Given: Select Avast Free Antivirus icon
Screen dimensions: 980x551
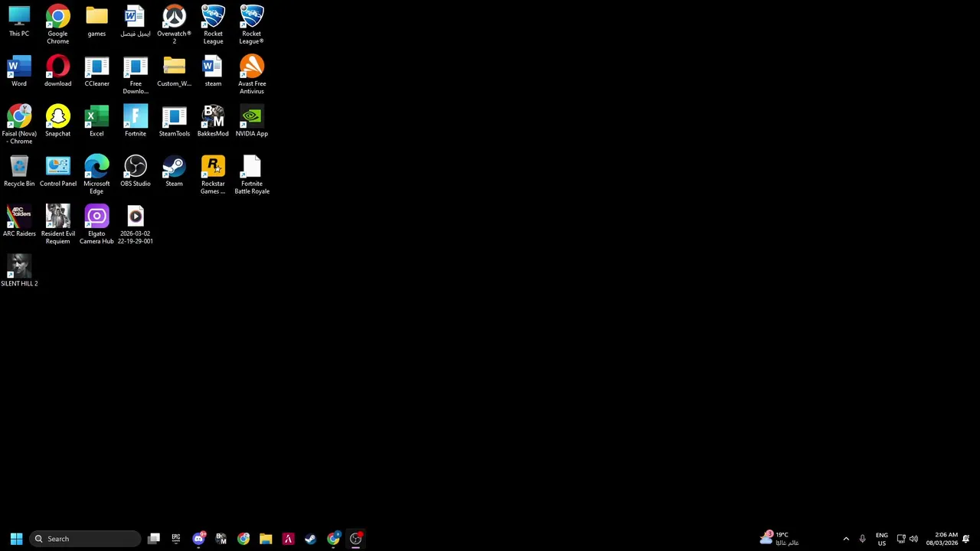Looking at the screenshot, I should [252, 75].
